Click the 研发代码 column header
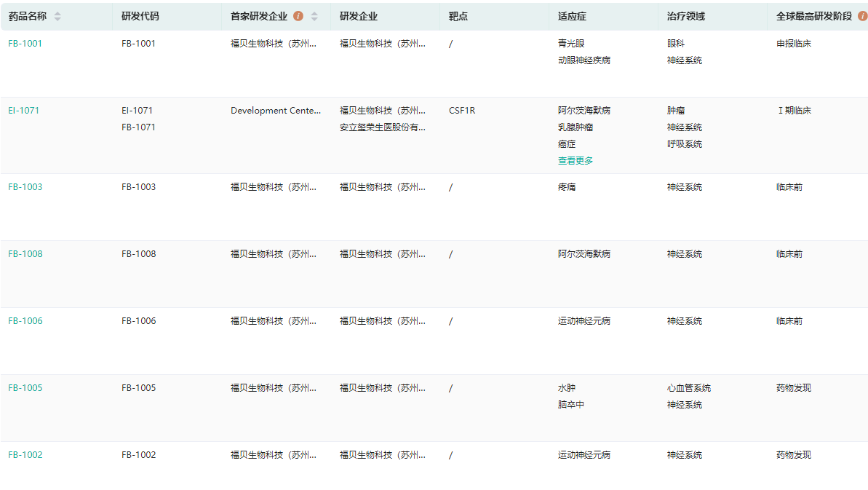Screen dimensions: 868x490 pyautogui.click(x=140, y=16)
